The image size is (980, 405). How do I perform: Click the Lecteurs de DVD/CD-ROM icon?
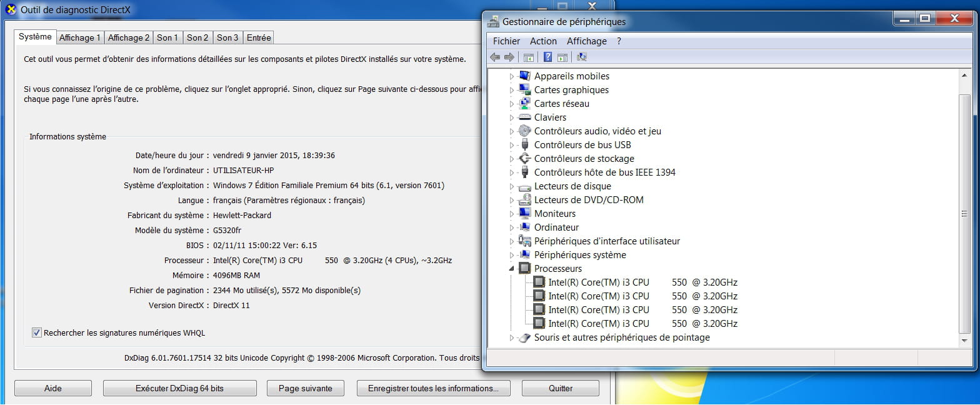click(x=525, y=200)
